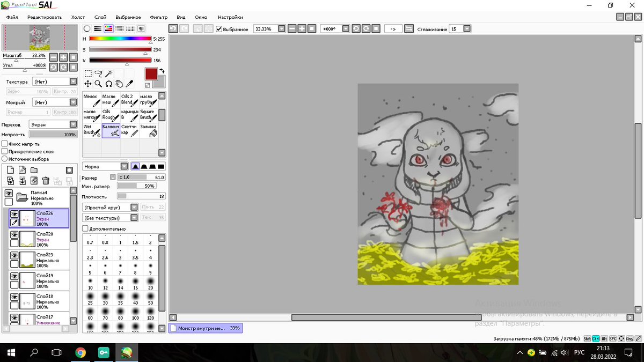Enable Фикс непр-ть checkbox
Screen dimensions: 644x362
point(4,144)
